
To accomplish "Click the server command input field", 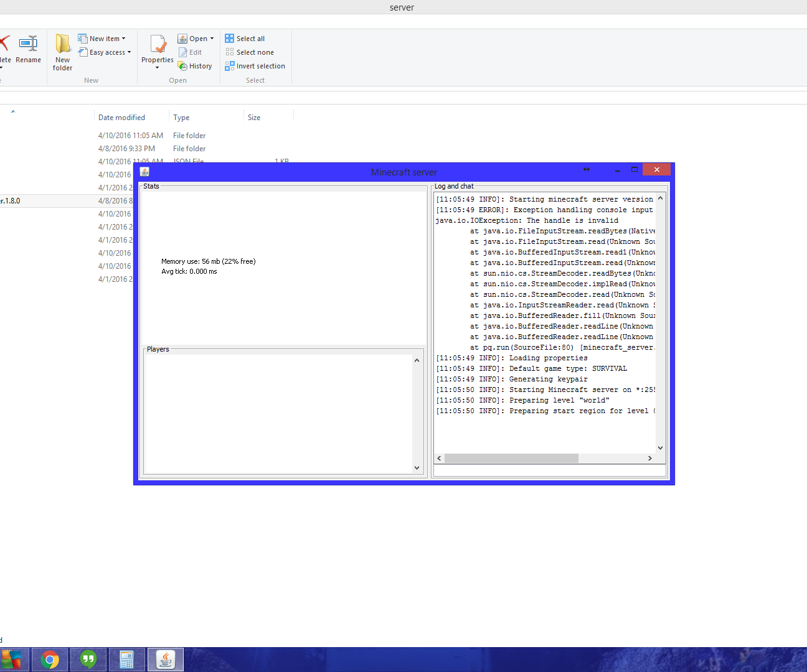I will tap(550, 471).
